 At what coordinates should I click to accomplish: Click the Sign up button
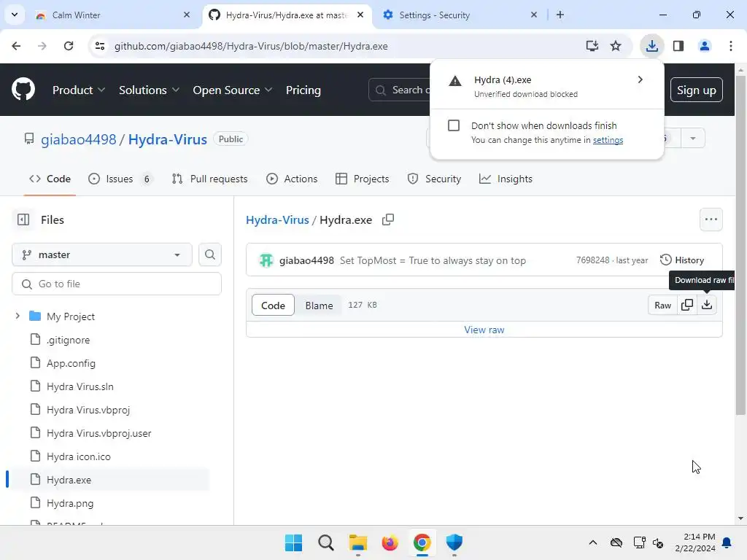697,90
